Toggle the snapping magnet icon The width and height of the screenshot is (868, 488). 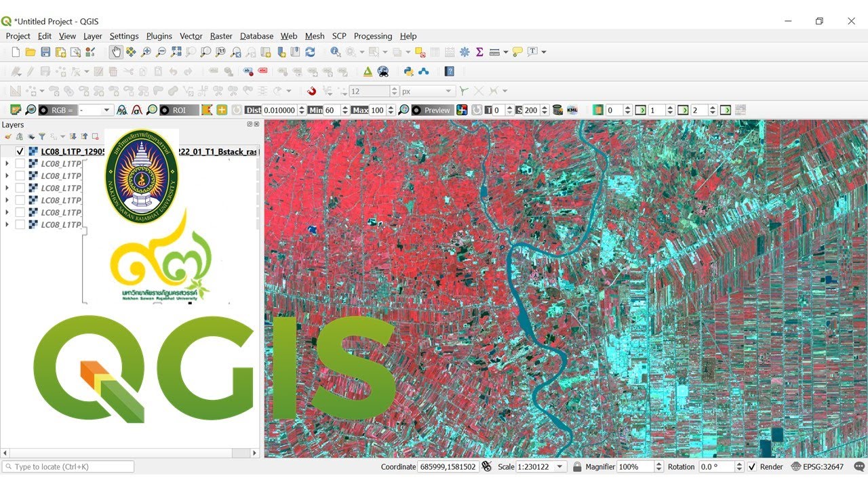pyautogui.click(x=312, y=91)
